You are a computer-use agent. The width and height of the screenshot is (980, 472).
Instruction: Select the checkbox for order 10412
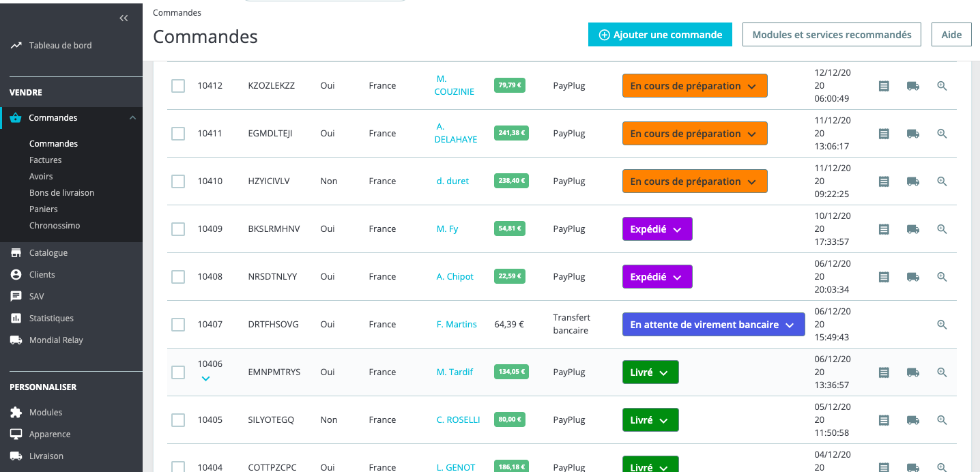click(178, 86)
